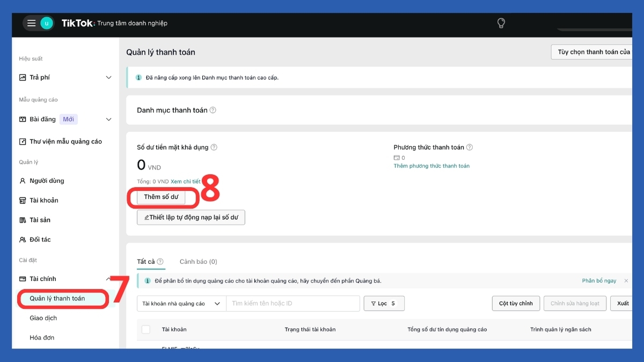Click the Mới badge beside Bài đăng
644x362 pixels.
pos(68,119)
